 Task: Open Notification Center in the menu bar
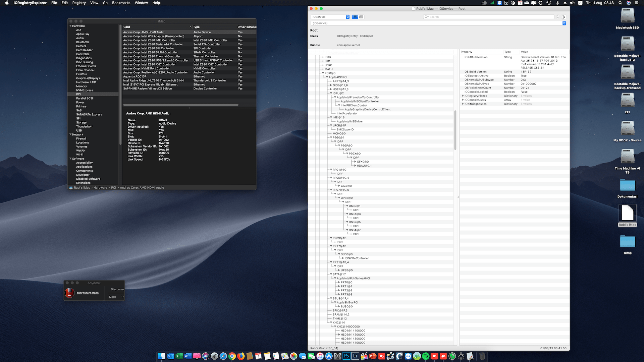(636, 3)
